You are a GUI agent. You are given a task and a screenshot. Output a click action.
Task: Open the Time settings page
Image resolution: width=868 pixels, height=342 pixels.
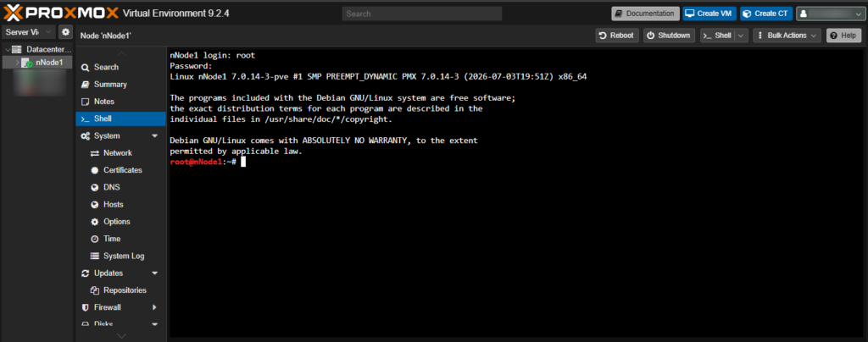coord(112,239)
